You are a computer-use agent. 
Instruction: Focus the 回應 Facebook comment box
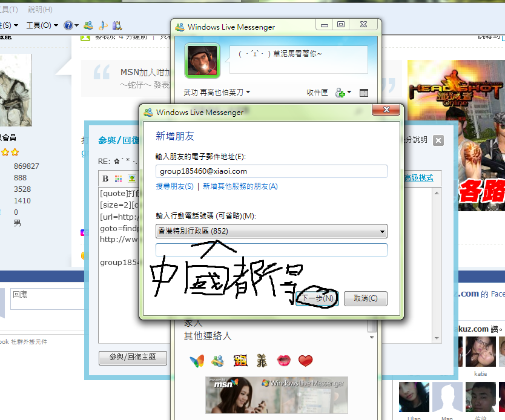click(x=48, y=299)
